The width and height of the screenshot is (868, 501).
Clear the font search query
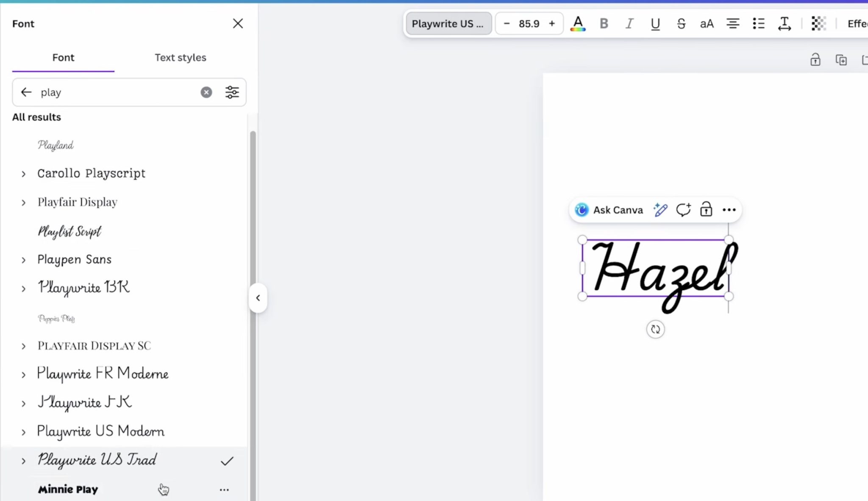click(x=206, y=92)
